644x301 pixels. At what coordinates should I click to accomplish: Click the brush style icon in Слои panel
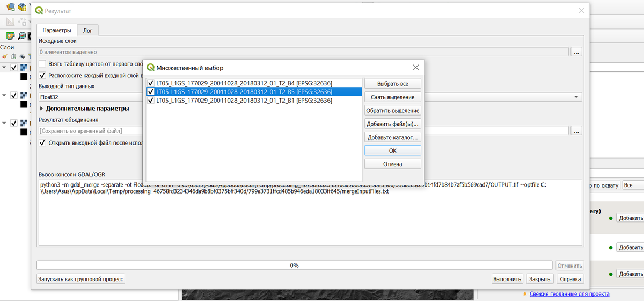[x=4, y=56]
